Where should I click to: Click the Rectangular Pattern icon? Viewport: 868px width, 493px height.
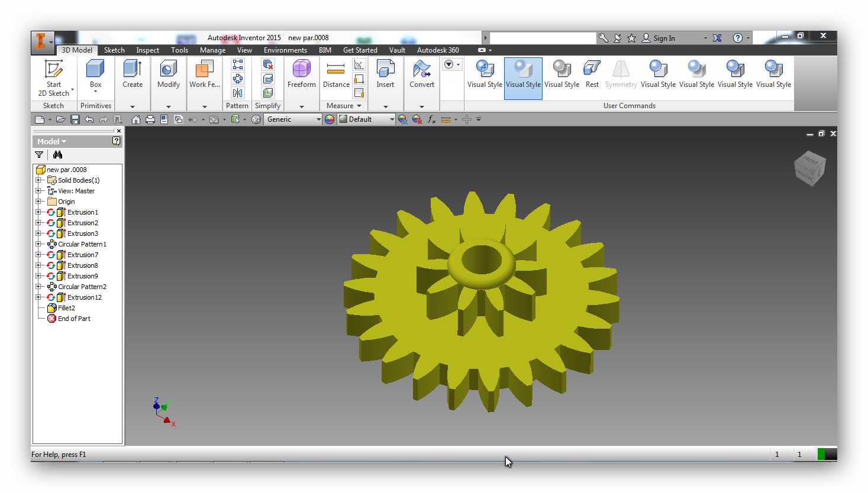tap(238, 64)
